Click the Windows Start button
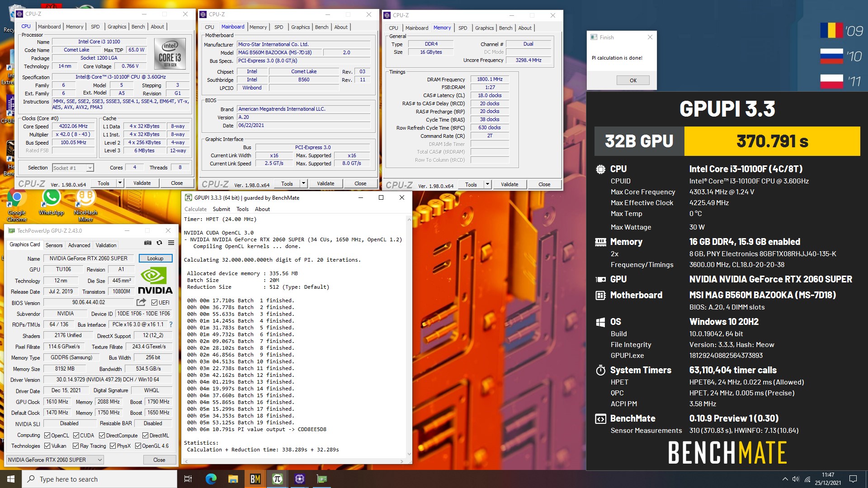This screenshot has height=488, width=868. pyautogui.click(x=11, y=479)
